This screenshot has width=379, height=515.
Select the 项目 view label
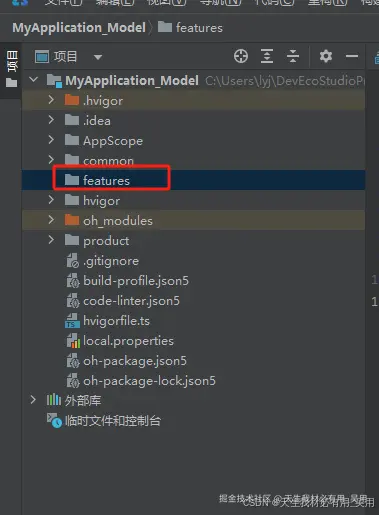click(x=65, y=56)
